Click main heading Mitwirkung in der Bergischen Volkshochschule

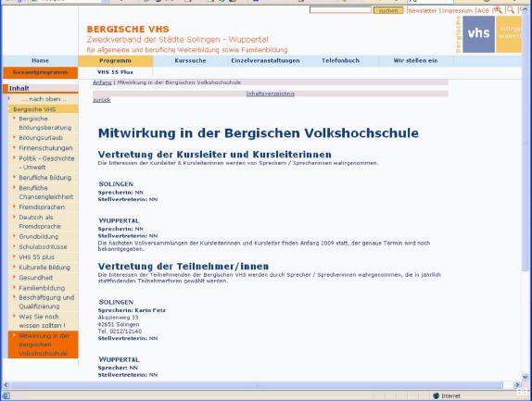coord(259,132)
